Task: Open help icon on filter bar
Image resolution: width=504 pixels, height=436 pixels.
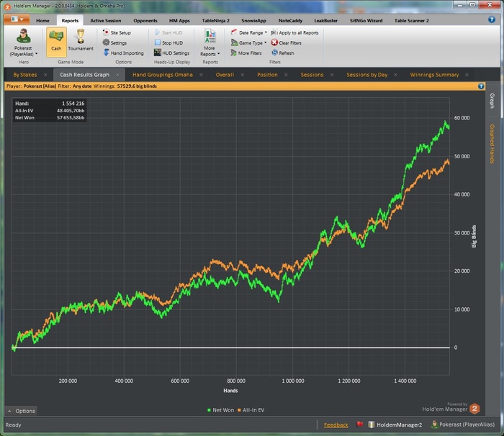Action: [x=481, y=86]
